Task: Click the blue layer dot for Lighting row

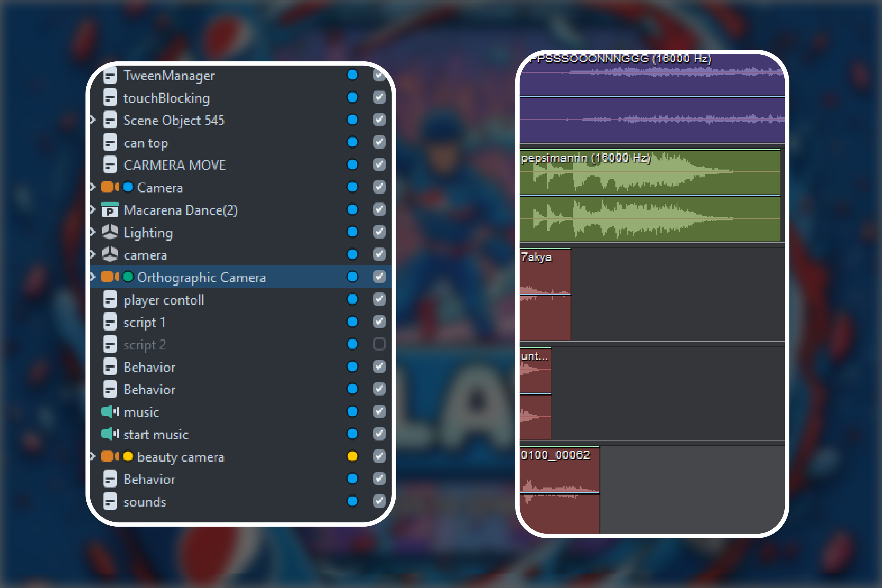Action: point(352,232)
